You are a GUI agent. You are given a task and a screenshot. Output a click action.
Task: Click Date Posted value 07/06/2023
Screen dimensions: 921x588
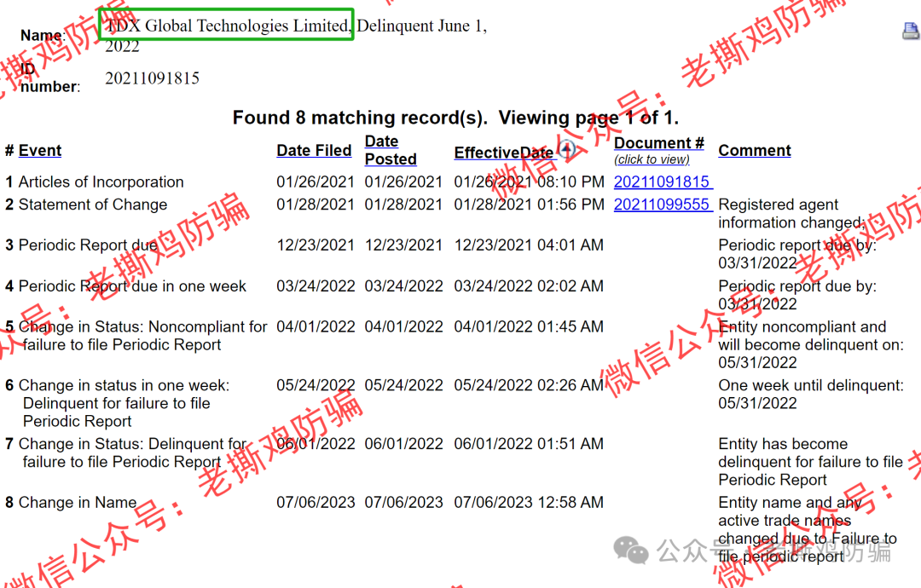coord(404,502)
